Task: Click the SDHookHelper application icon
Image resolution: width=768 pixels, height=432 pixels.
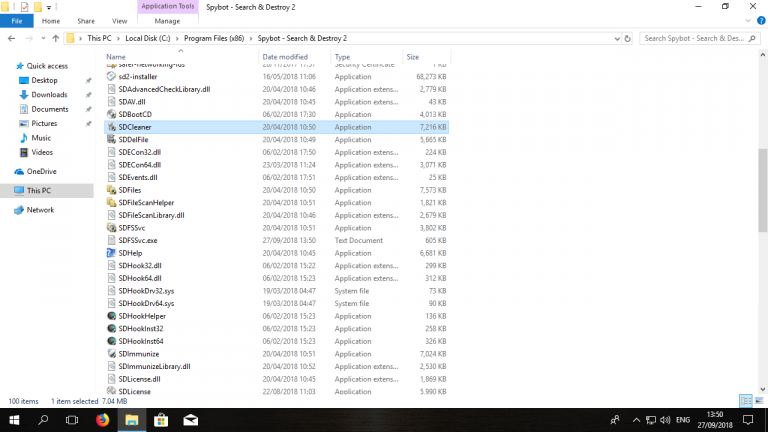Action: point(111,316)
